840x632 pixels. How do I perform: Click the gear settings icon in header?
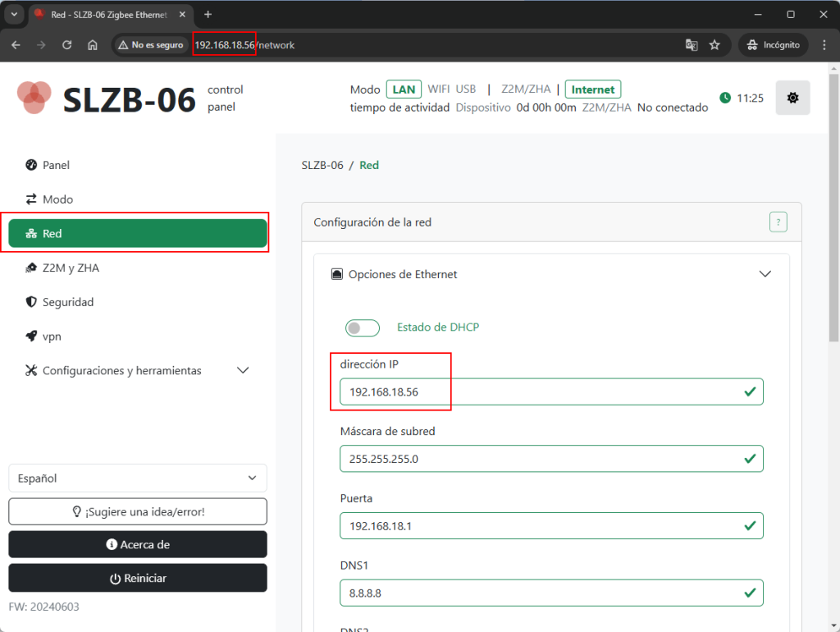point(792,98)
